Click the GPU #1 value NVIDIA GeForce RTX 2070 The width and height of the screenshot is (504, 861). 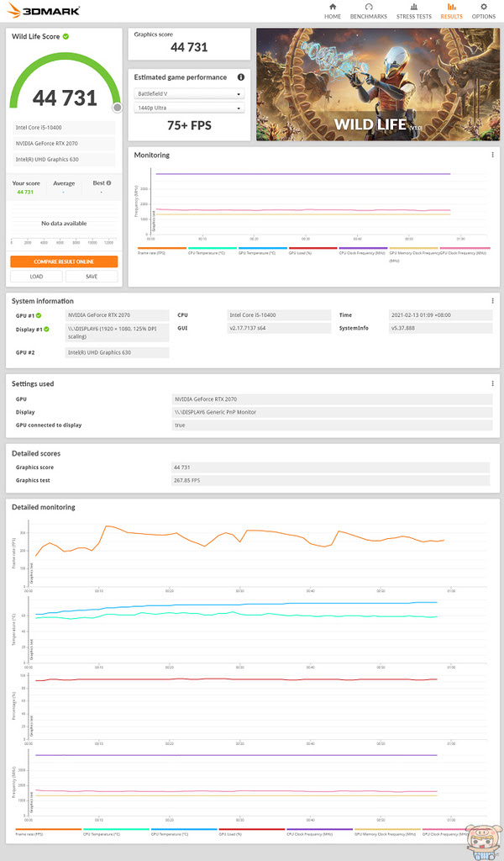[117, 315]
